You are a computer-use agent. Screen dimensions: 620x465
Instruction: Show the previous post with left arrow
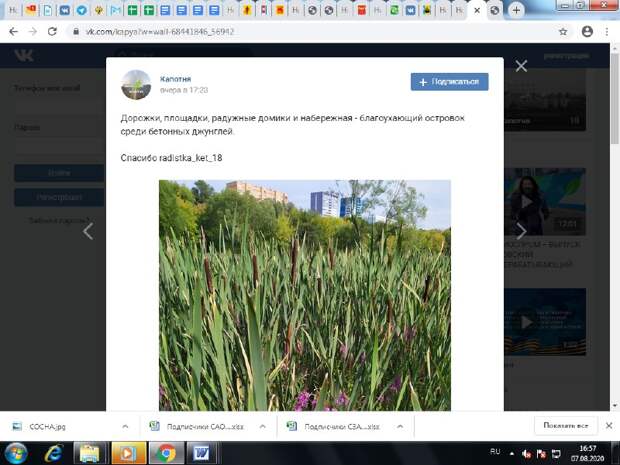pyautogui.click(x=88, y=231)
